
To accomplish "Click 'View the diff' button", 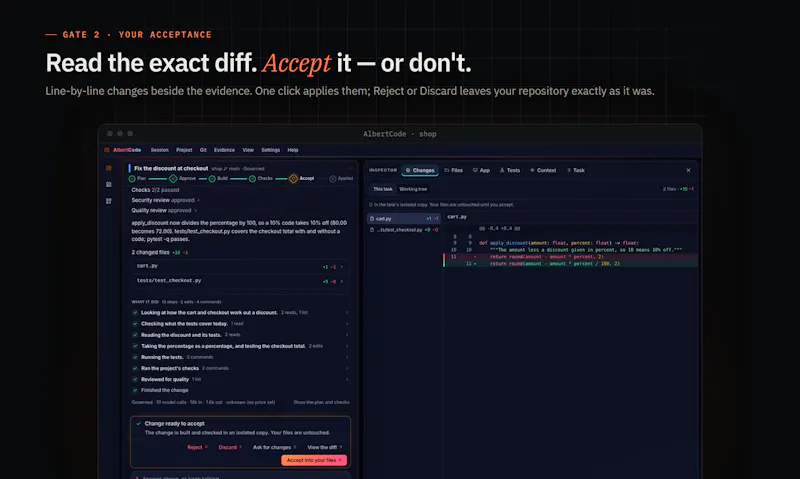I will (x=324, y=447).
